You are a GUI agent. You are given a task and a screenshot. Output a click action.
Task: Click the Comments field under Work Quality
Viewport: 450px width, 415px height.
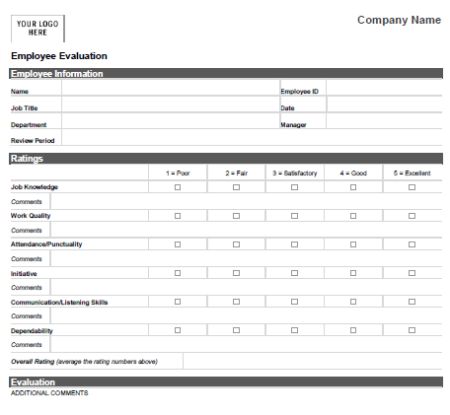(246, 230)
